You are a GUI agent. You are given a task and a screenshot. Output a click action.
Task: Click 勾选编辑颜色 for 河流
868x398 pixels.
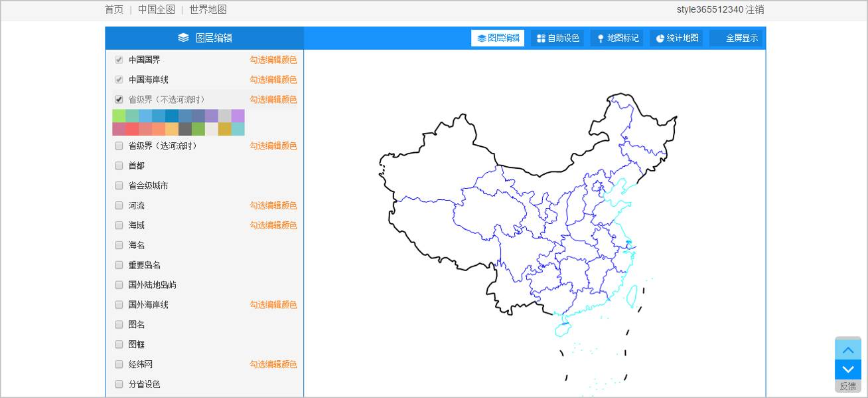(273, 205)
